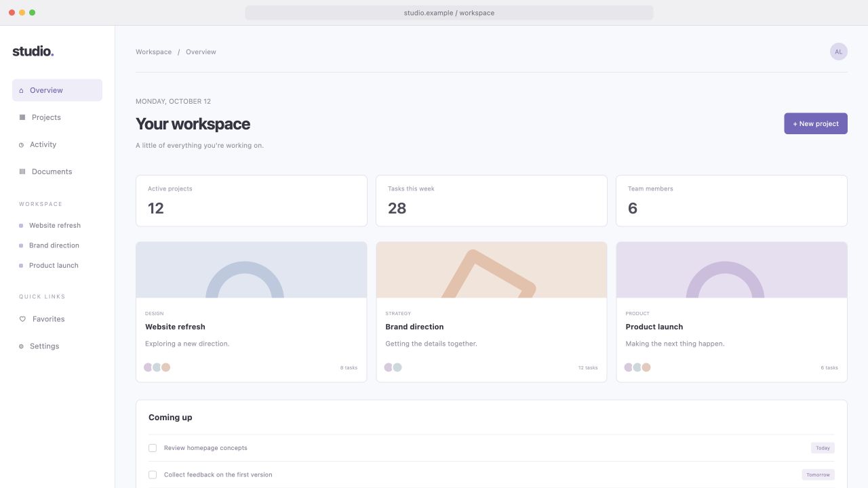Viewport: 868px width, 488px height.
Task: Open the AL user avatar
Action: 839,52
